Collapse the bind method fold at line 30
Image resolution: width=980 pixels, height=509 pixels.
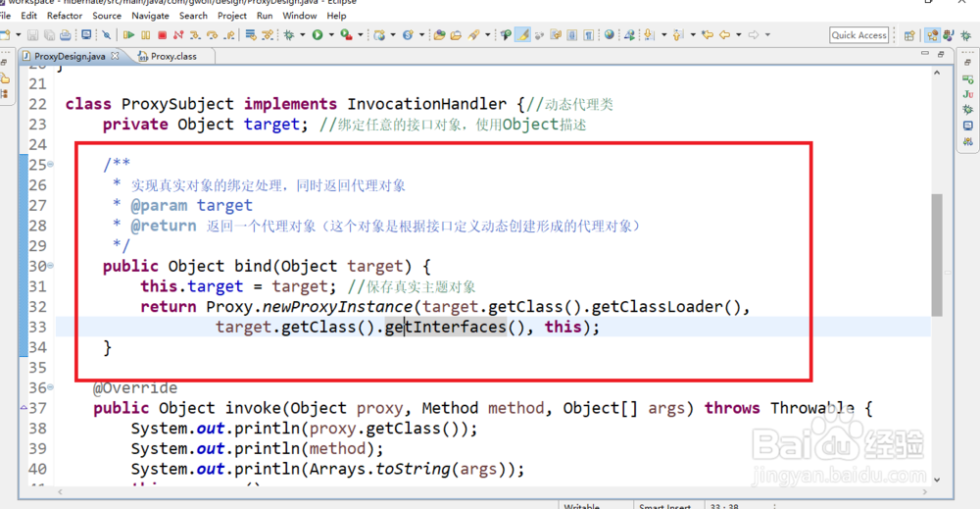point(50,266)
